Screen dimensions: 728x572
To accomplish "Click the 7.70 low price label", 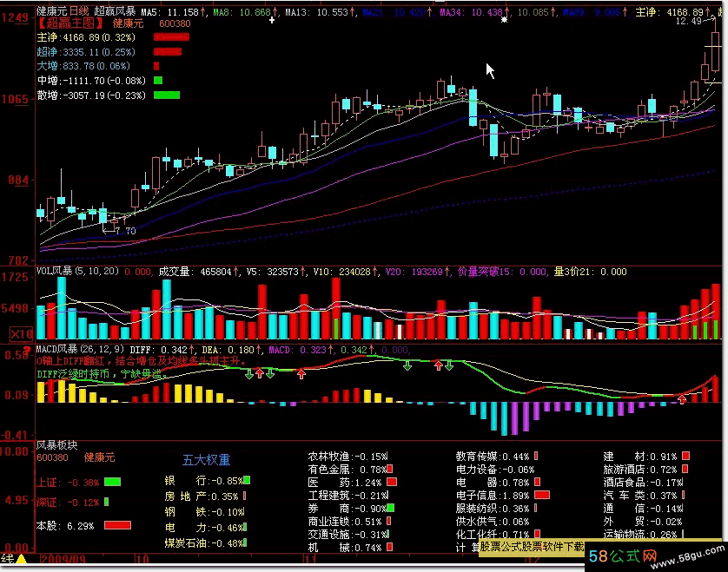I will coord(124,231).
